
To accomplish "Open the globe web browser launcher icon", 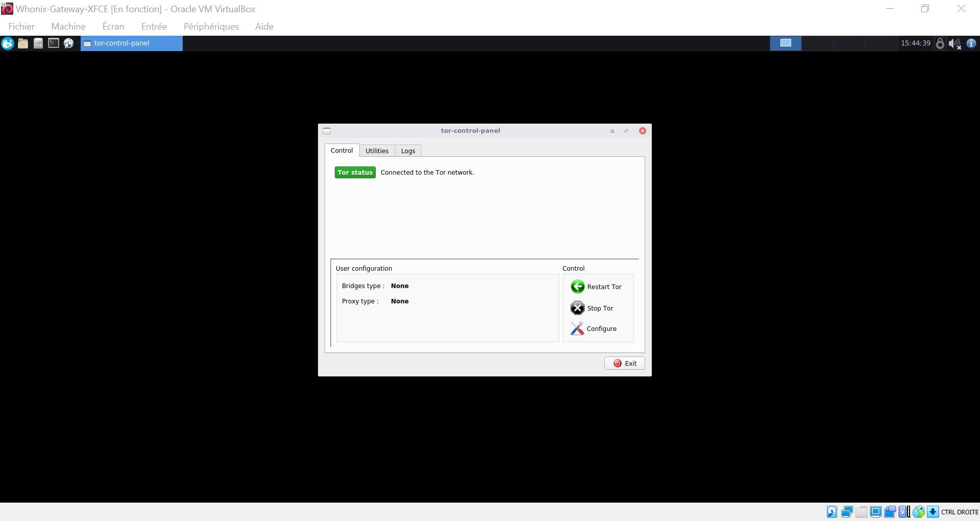I will (68, 43).
